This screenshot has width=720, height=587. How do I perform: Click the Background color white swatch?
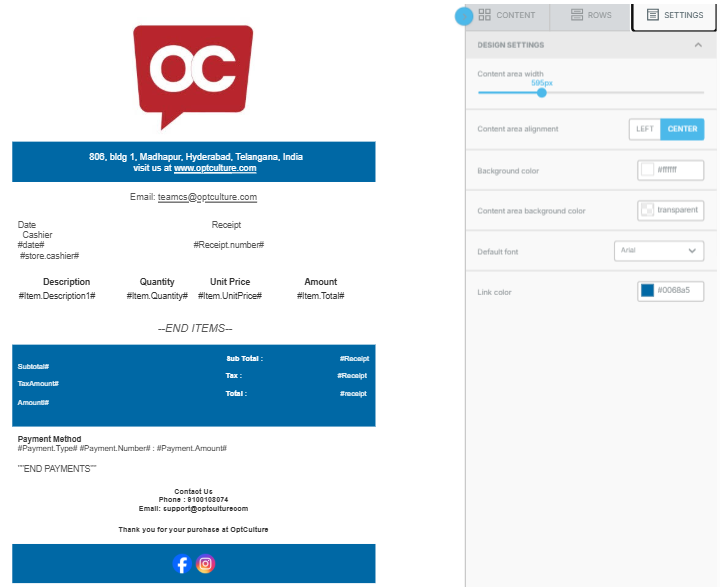pos(647,170)
